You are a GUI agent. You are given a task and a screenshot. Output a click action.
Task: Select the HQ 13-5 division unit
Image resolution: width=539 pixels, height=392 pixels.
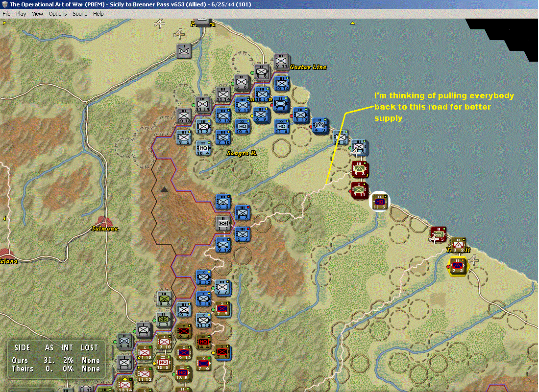click(183, 373)
